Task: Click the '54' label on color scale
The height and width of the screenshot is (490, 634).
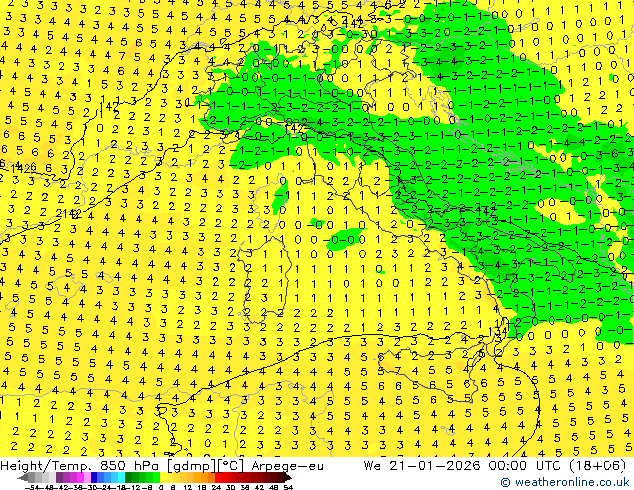Action: click(288, 487)
